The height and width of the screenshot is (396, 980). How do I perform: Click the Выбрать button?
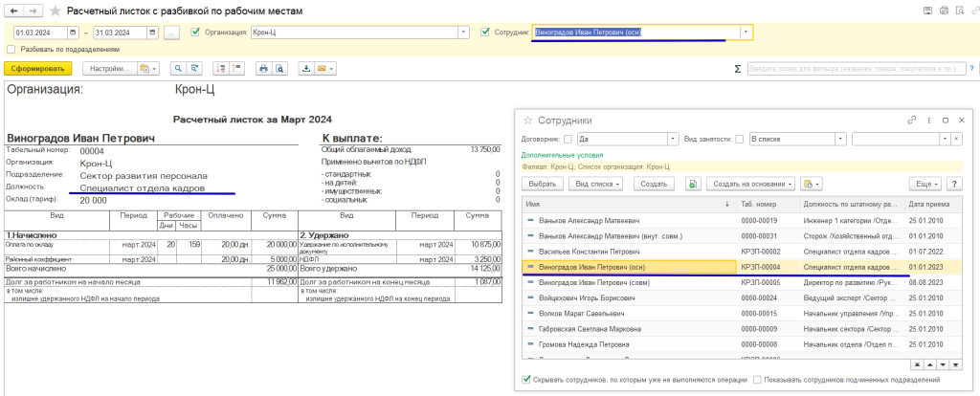pyautogui.click(x=543, y=185)
